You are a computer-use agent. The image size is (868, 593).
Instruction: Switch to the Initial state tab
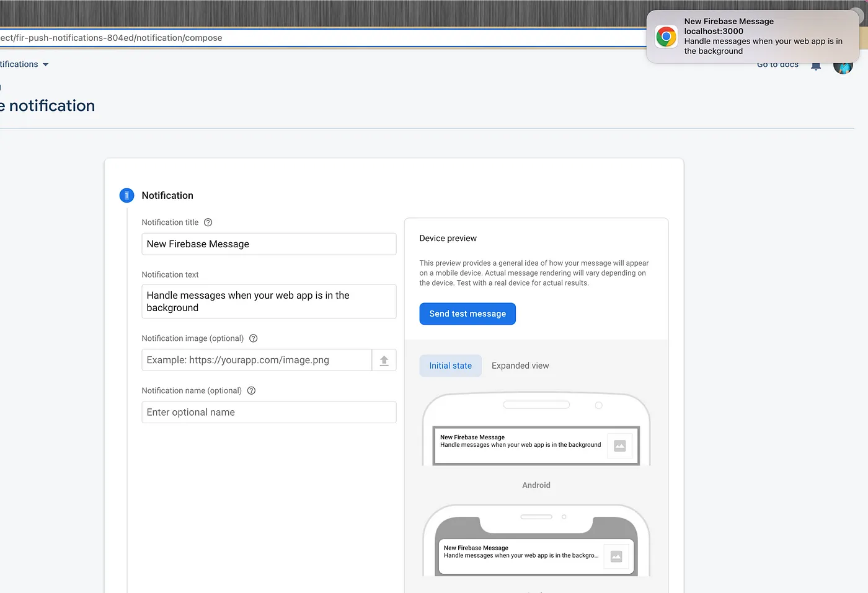pos(451,366)
